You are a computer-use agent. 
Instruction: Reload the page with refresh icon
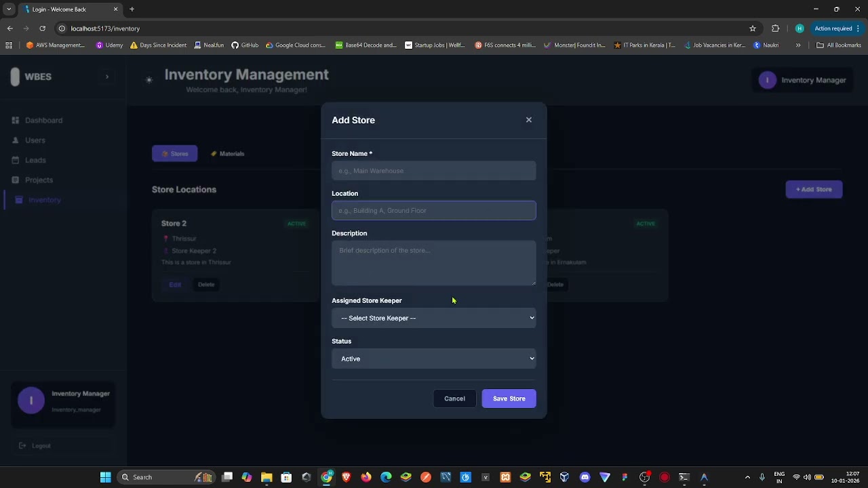tap(42, 28)
